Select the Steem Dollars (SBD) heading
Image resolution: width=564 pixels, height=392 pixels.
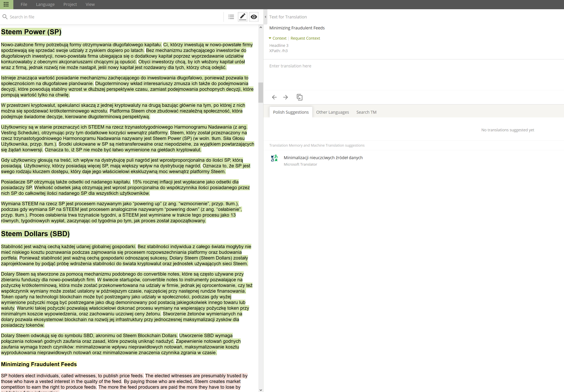35,234
